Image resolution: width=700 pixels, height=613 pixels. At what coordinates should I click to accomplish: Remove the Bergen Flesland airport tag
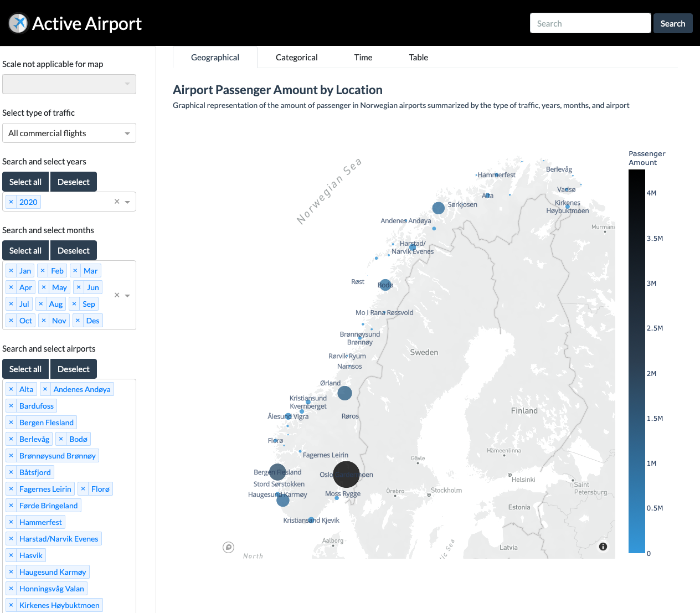click(x=11, y=423)
